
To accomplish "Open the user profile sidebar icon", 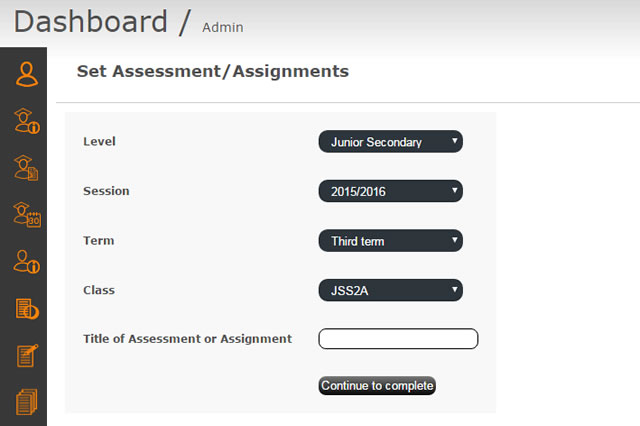I will 27,74.
